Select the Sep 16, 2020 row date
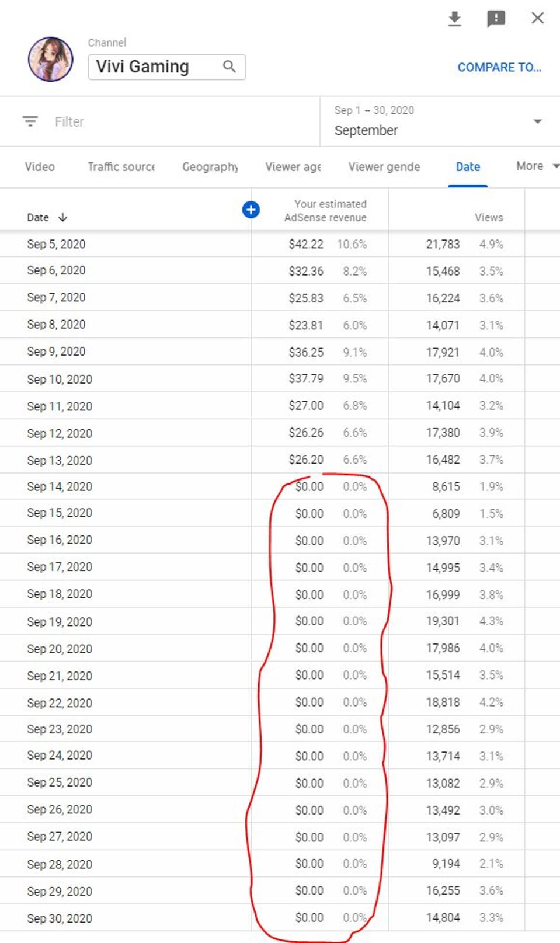Image resolution: width=560 pixels, height=943 pixels. coord(60,540)
